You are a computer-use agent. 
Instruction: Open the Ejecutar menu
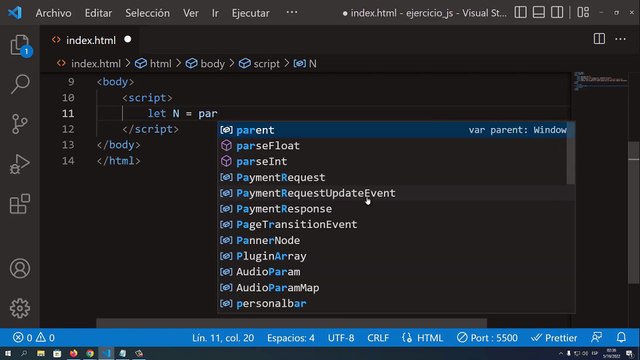pos(250,13)
